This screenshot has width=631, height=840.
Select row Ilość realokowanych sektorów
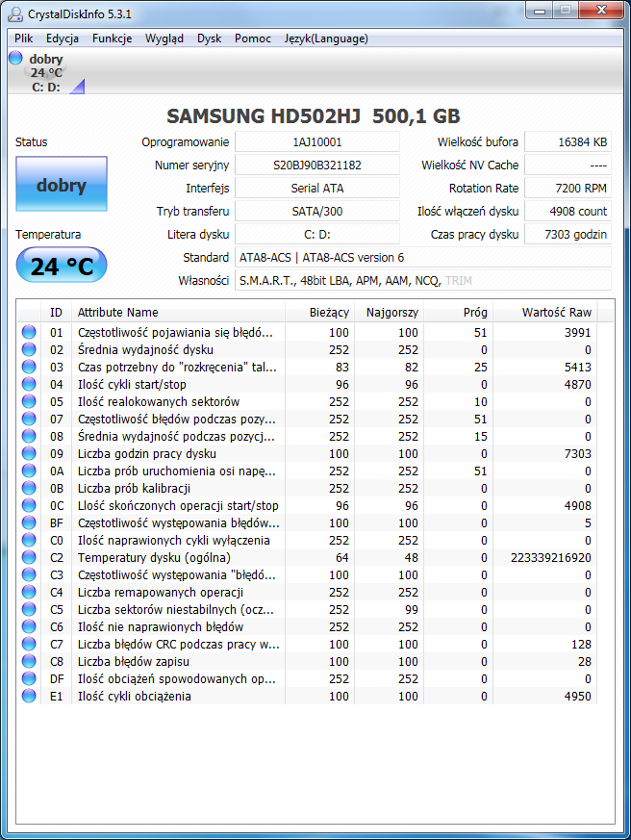click(x=308, y=402)
